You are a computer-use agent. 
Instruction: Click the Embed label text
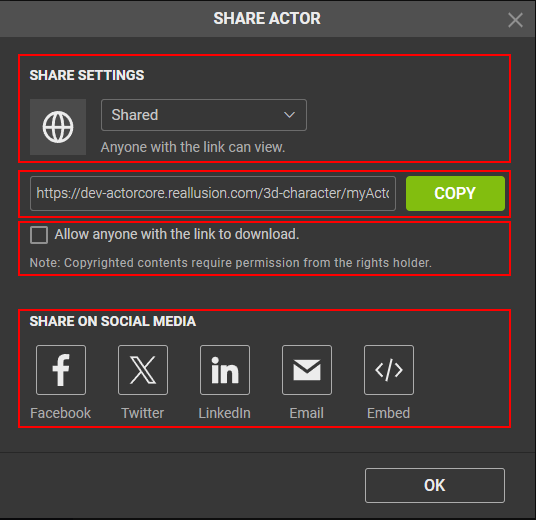tap(389, 413)
